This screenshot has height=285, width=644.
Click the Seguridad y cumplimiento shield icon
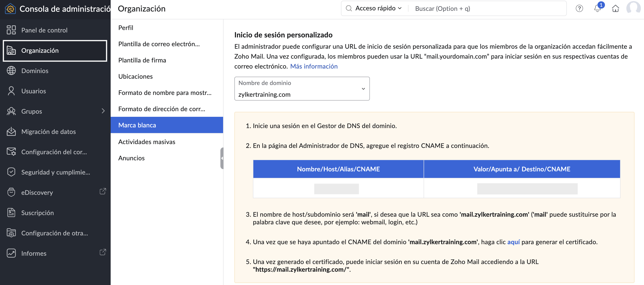click(x=11, y=172)
